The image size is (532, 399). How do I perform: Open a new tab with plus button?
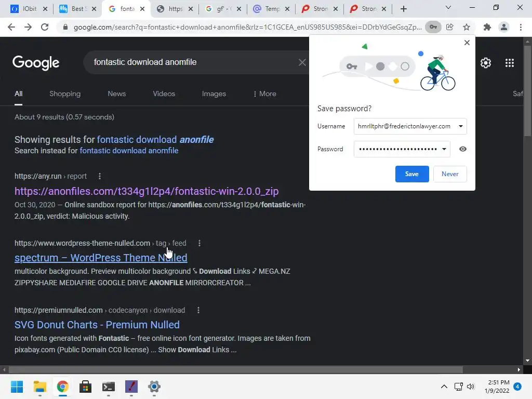(403, 9)
